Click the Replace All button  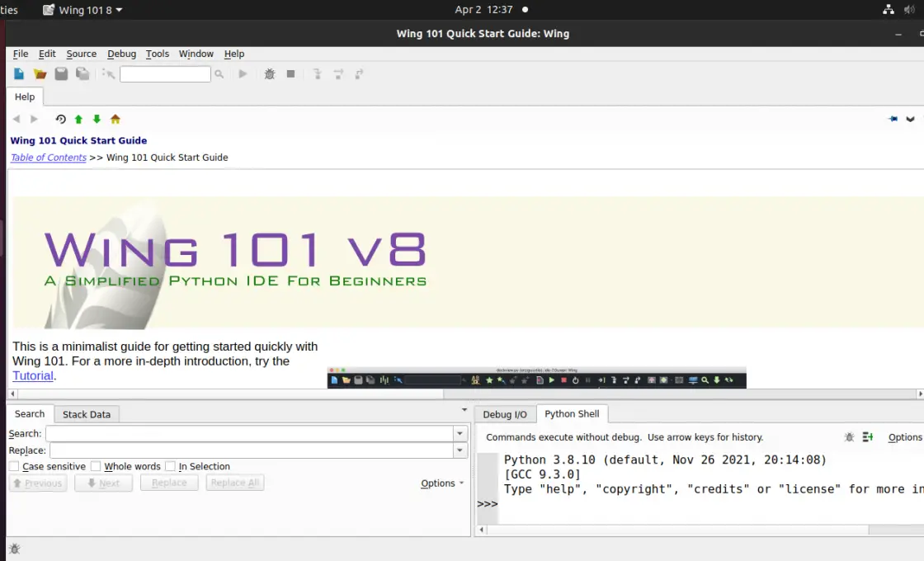click(x=234, y=483)
